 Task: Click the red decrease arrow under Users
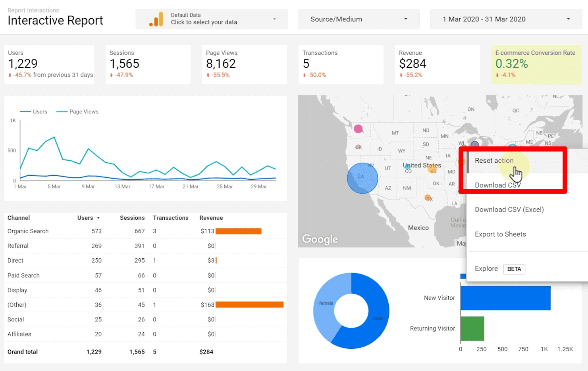11,75
